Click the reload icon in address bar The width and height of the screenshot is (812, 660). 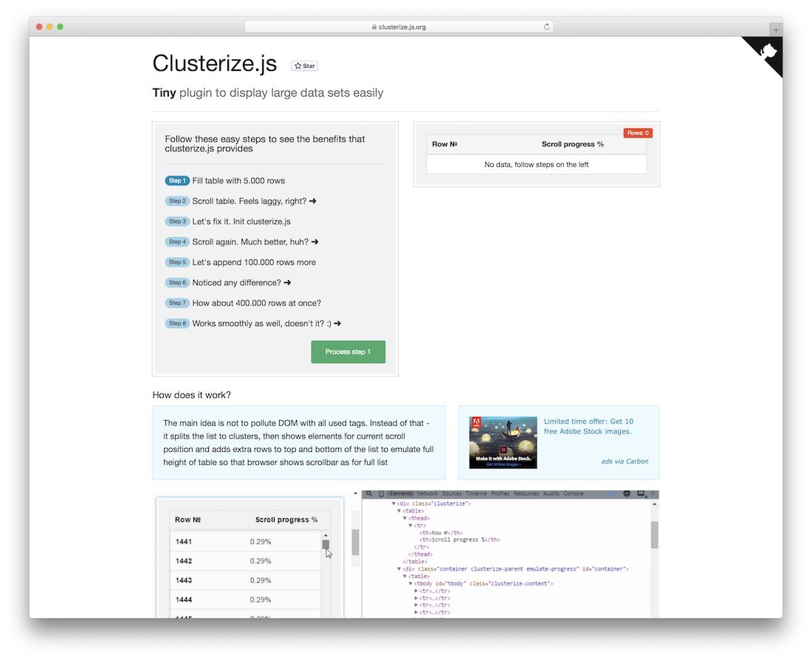pos(546,27)
